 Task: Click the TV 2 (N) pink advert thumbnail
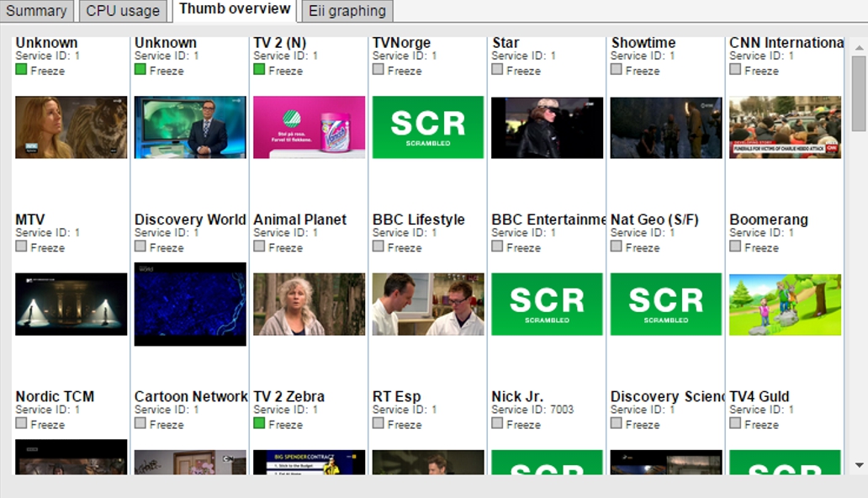309,127
